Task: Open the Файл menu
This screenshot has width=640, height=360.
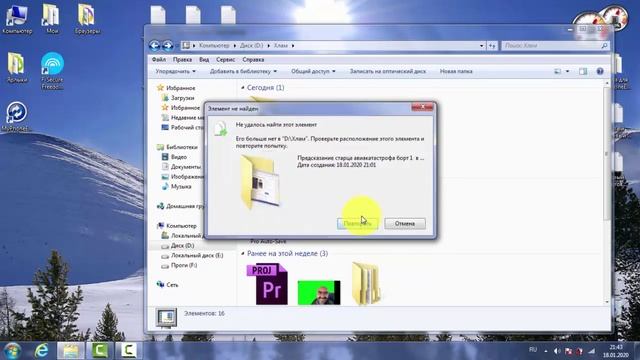Action: tap(159, 60)
